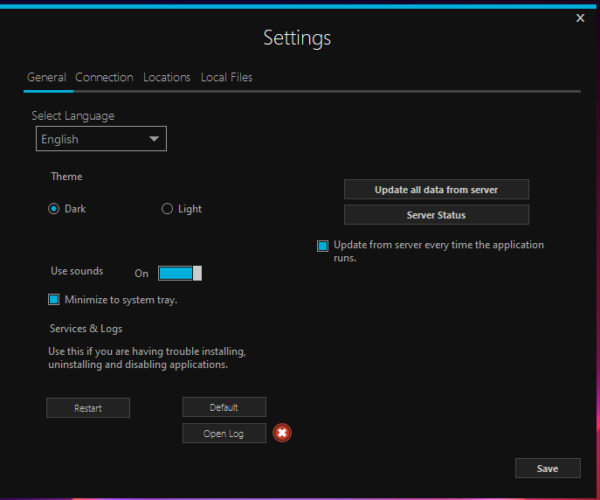Viewport: 600px width, 500px height.
Task: Go to the Locations tab
Action: tap(167, 77)
